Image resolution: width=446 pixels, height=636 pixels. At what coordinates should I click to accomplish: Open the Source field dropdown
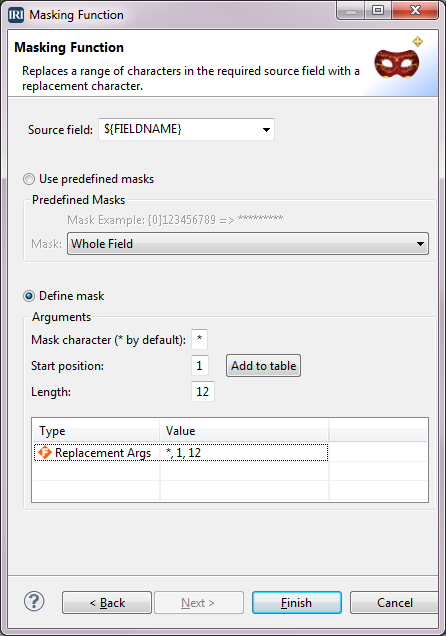(x=187, y=129)
